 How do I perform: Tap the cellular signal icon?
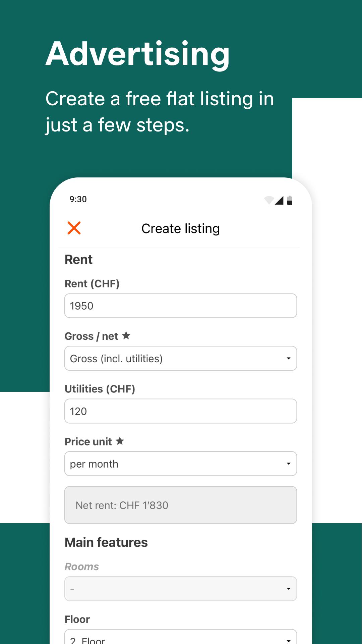pyautogui.click(x=279, y=200)
